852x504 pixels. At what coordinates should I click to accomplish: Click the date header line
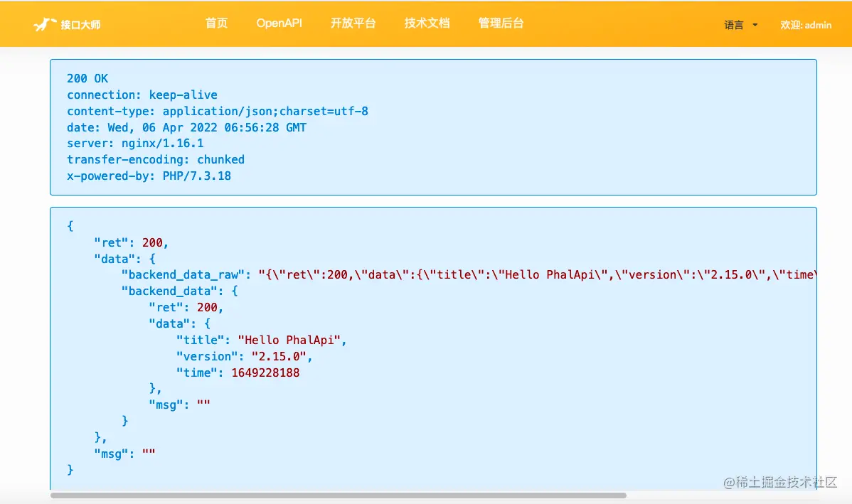186,127
